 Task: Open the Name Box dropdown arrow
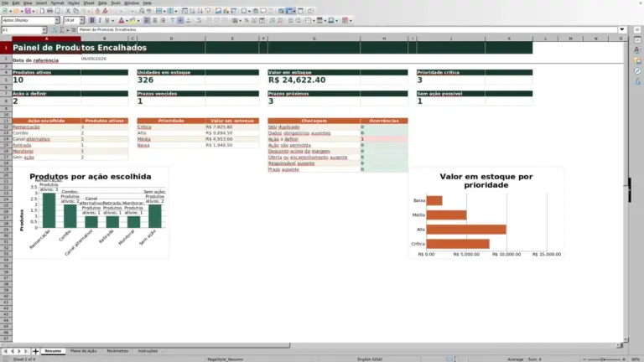44,30
